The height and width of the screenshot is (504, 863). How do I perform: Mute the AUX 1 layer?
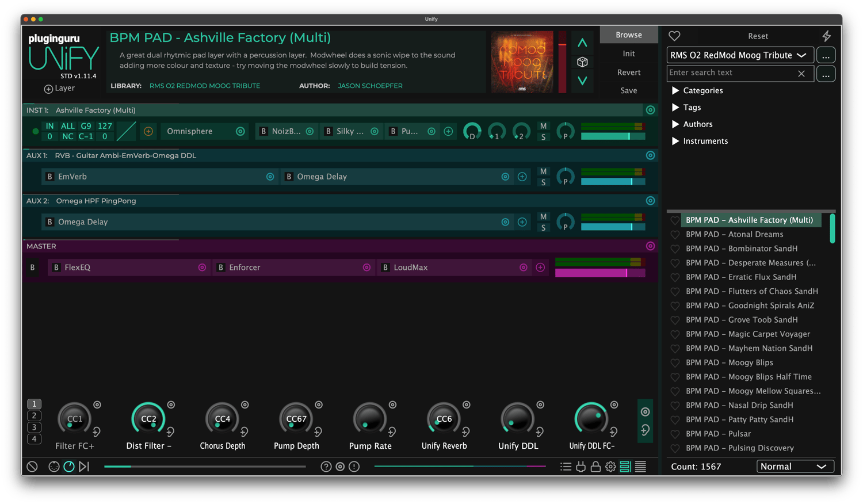click(543, 171)
